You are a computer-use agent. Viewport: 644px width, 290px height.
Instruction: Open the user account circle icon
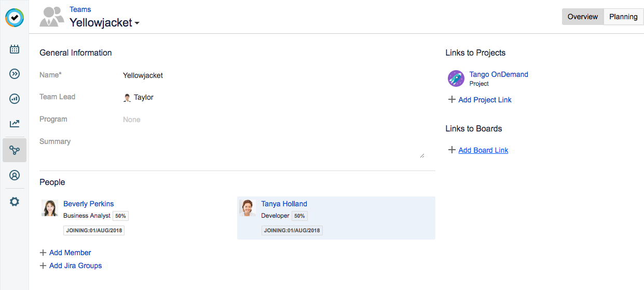pyautogui.click(x=15, y=176)
